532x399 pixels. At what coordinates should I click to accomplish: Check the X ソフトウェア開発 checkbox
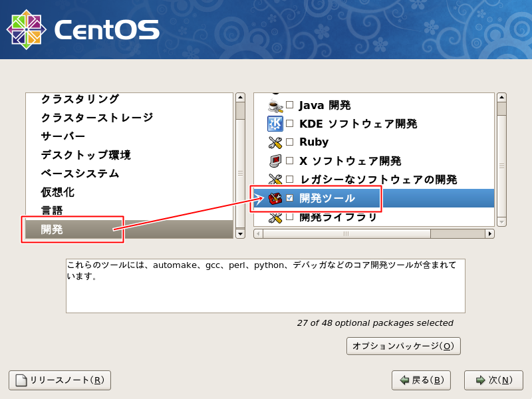[x=289, y=160]
